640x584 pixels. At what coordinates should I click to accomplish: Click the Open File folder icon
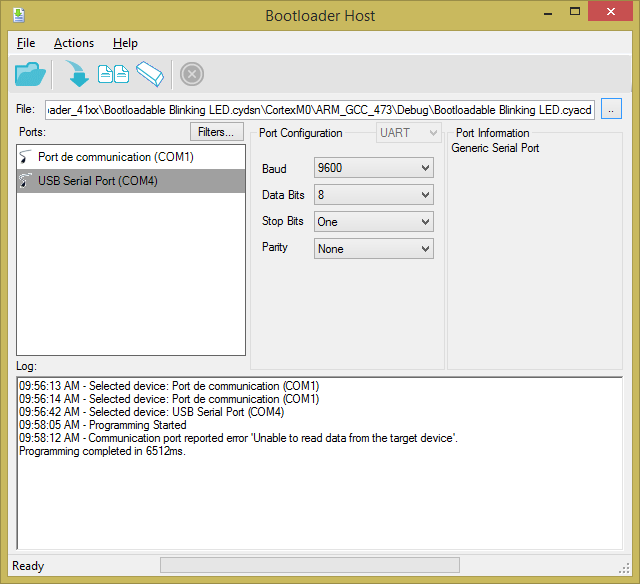[x=30, y=74]
